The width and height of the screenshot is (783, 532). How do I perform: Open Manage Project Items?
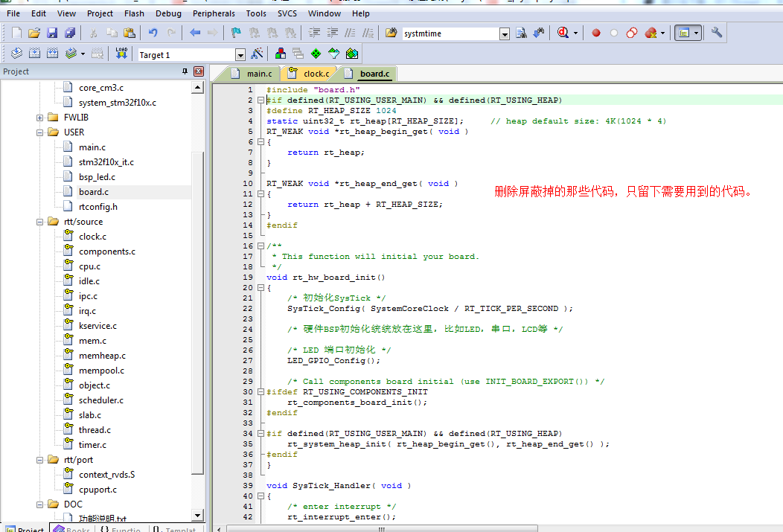tap(281, 53)
